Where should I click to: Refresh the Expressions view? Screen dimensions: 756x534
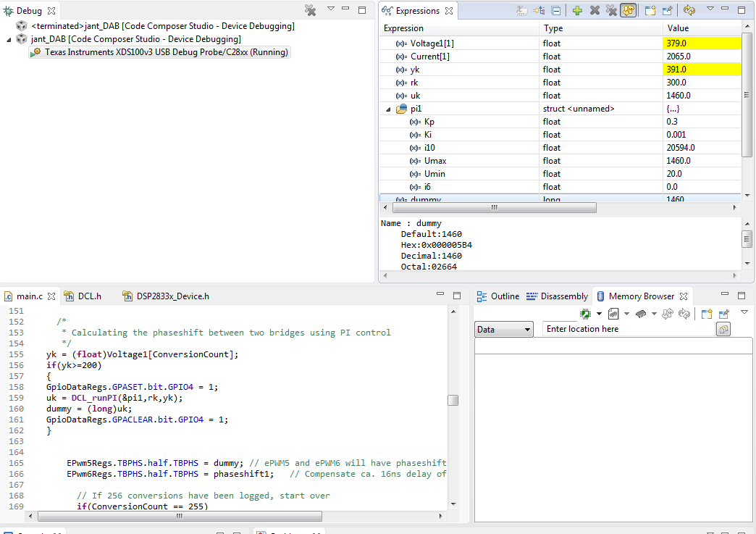[x=689, y=11]
